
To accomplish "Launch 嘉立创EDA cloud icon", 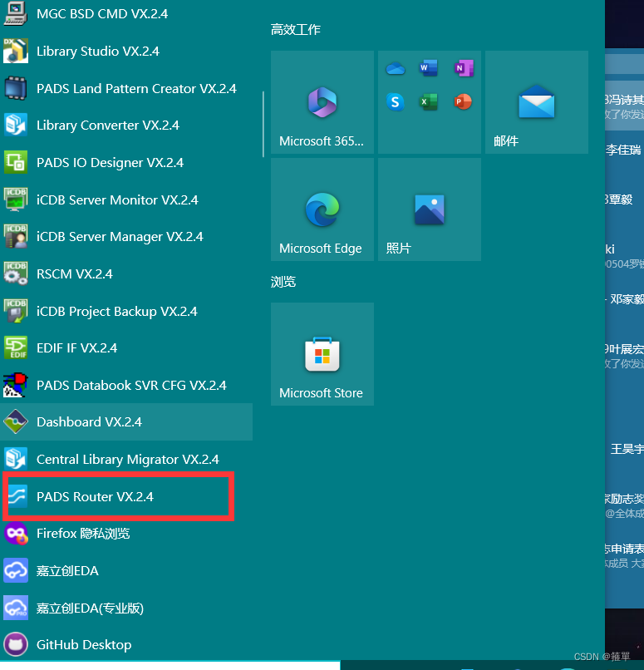I will pyautogui.click(x=16, y=570).
